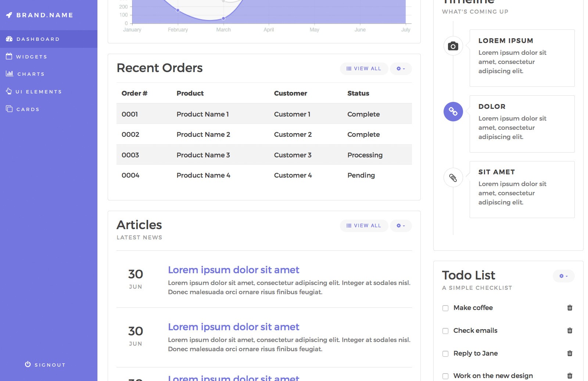Check the Make coffee checkbox
Image resolution: width=588 pixels, height=381 pixels.
click(445, 308)
